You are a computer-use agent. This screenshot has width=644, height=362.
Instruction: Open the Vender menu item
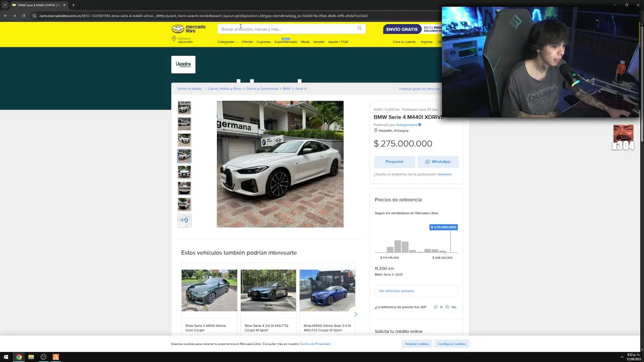coord(319,42)
